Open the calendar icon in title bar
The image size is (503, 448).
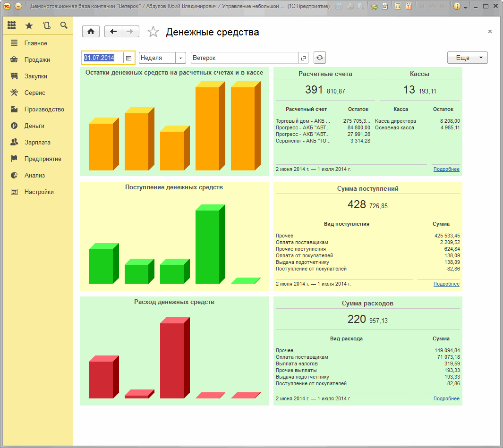[x=409, y=6]
